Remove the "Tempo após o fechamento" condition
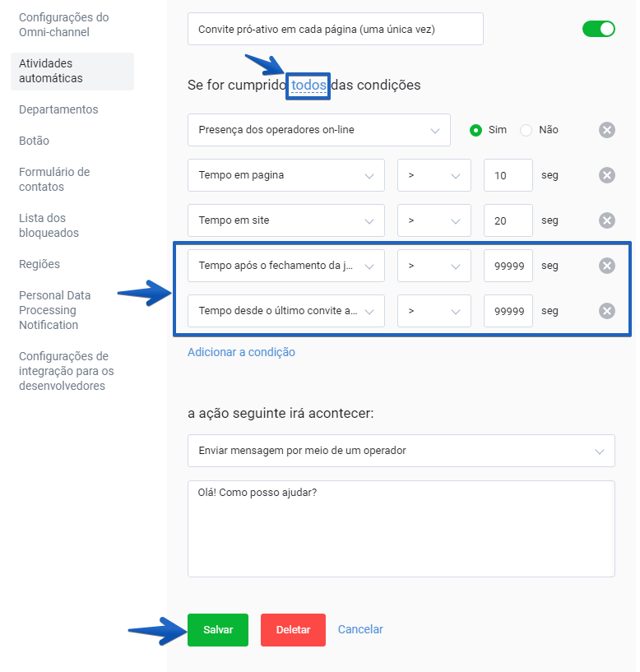 tap(606, 265)
